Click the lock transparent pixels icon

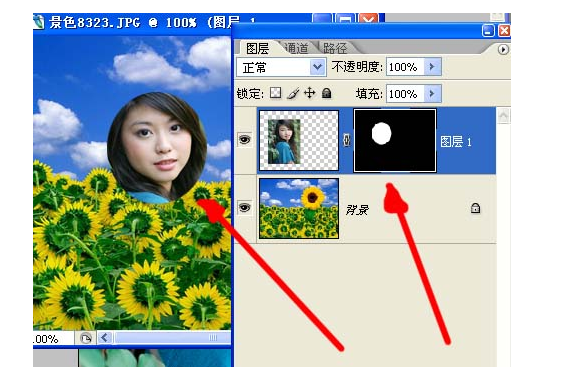tap(275, 93)
